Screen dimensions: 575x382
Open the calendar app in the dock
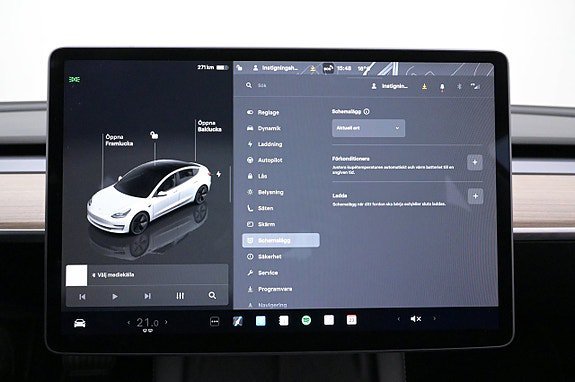351,320
